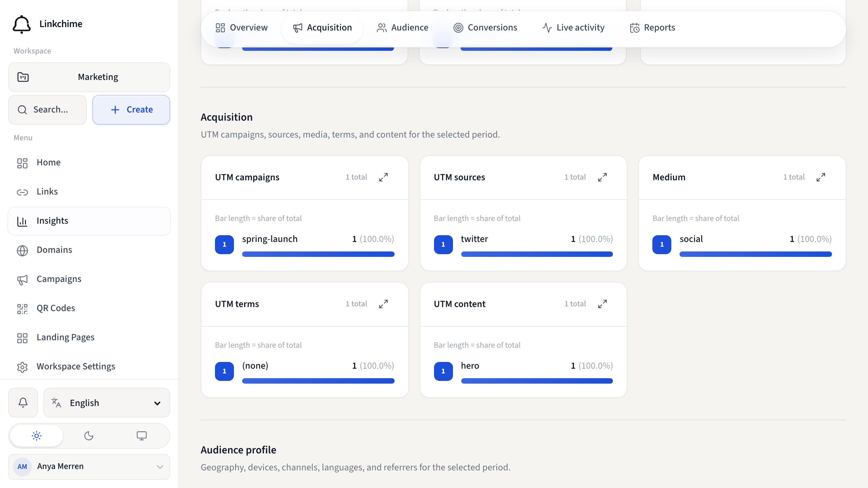Screen dimensions: 868x488
Task: Open Campaigns from the sidebar
Action: 89,279
